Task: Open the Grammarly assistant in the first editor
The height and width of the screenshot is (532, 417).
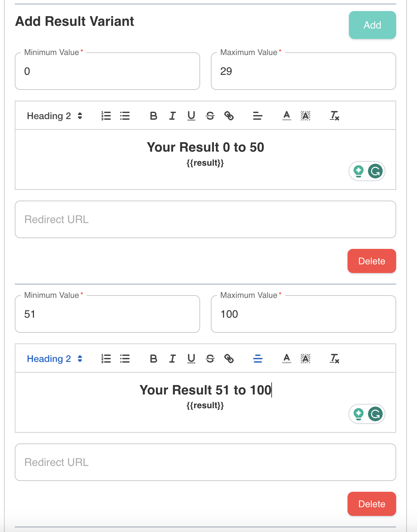Action: (x=376, y=171)
